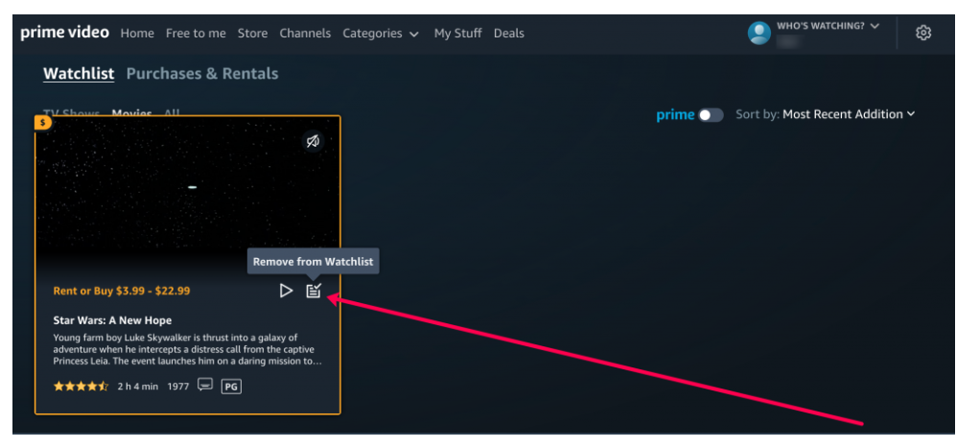The height and width of the screenshot is (448, 980).
Task: Filter watchlist by Movies
Action: pos(132,113)
